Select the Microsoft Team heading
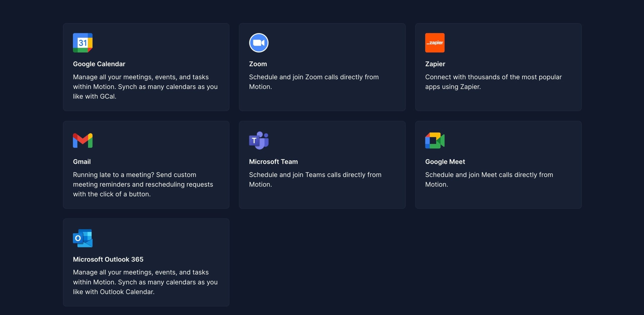This screenshot has width=644, height=315. [273, 162]
